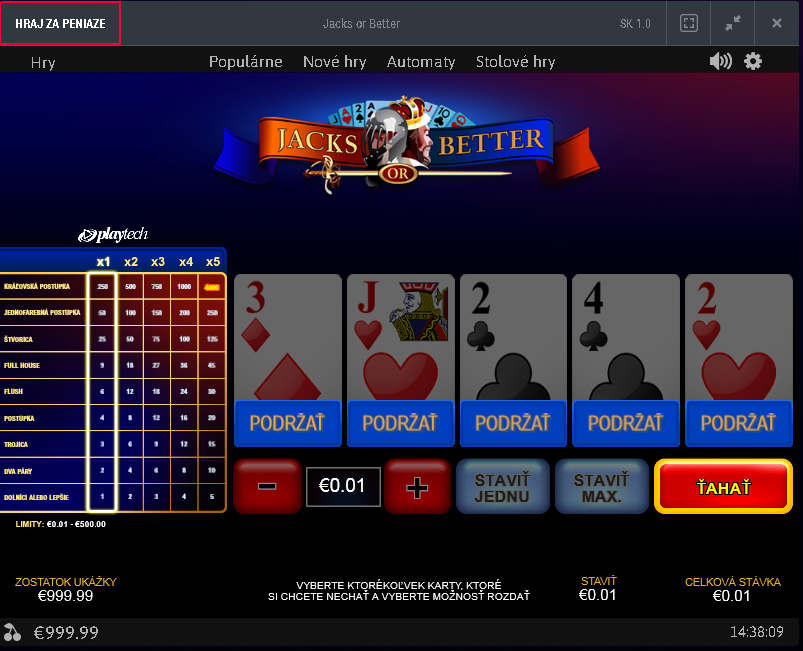Enter fullscreen with the expand icon
Viewport: 803px width, 651px height.
tap(688, 23)
